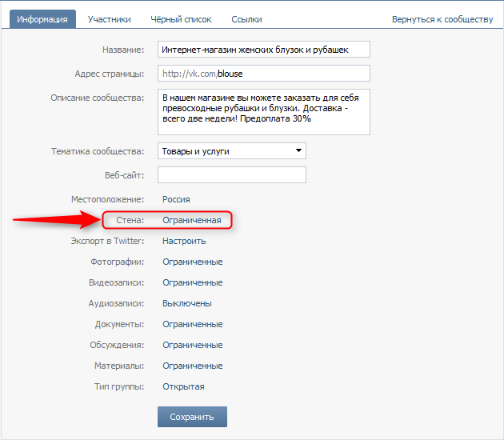Click the Адрес страницы input field
504x440 pixels.
click(263, 74)
